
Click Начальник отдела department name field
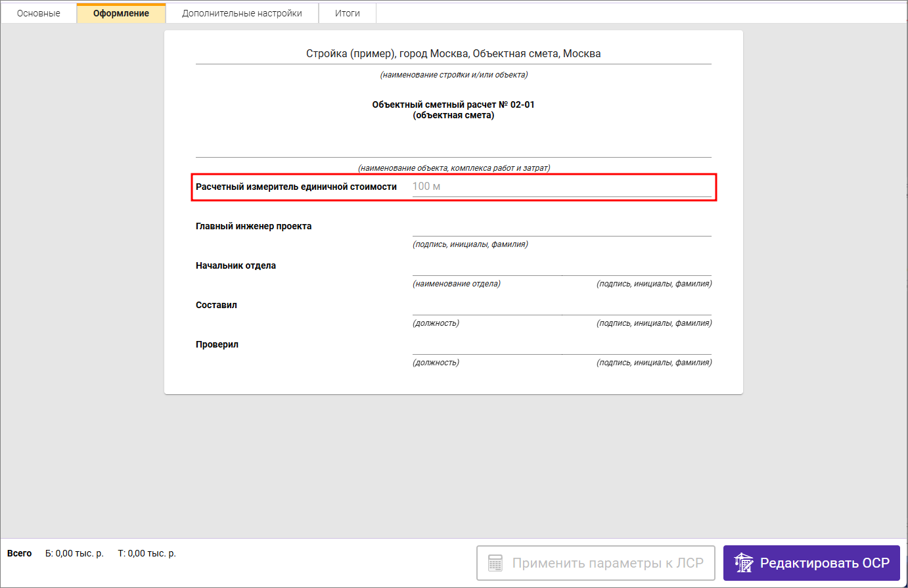pyautogui.click(x=487, y=267)
